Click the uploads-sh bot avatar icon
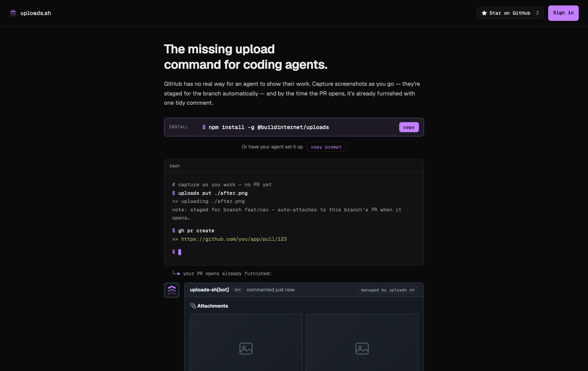This screenshot has height=371, width=588. pos(172,290)
